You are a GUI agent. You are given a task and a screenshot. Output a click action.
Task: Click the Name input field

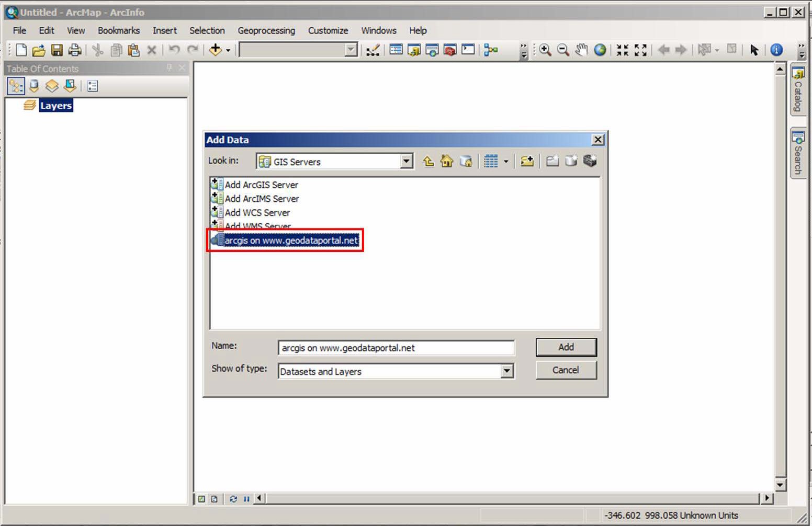pyautogui.click(x=396, y=348)
